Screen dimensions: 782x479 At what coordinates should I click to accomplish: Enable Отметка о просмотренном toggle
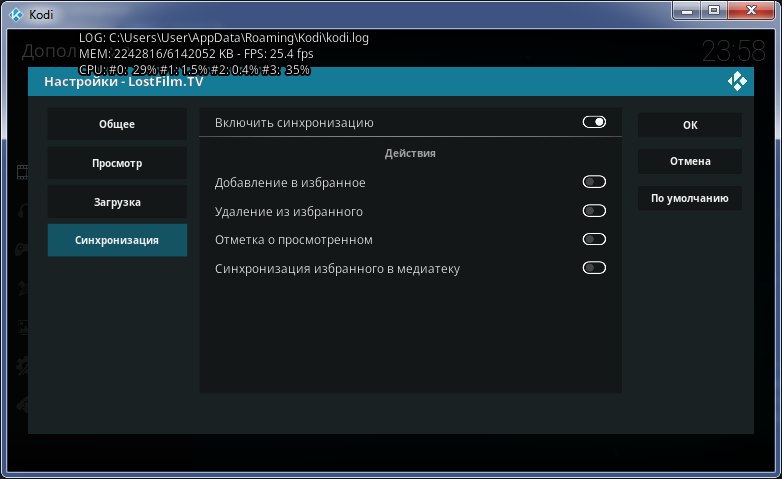point(594,240)
